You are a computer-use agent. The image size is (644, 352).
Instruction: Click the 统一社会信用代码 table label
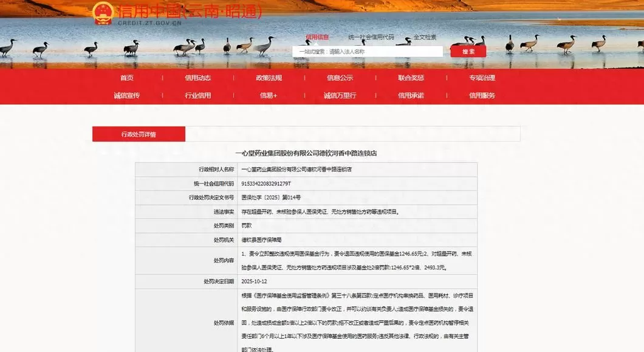pos(187,184)
